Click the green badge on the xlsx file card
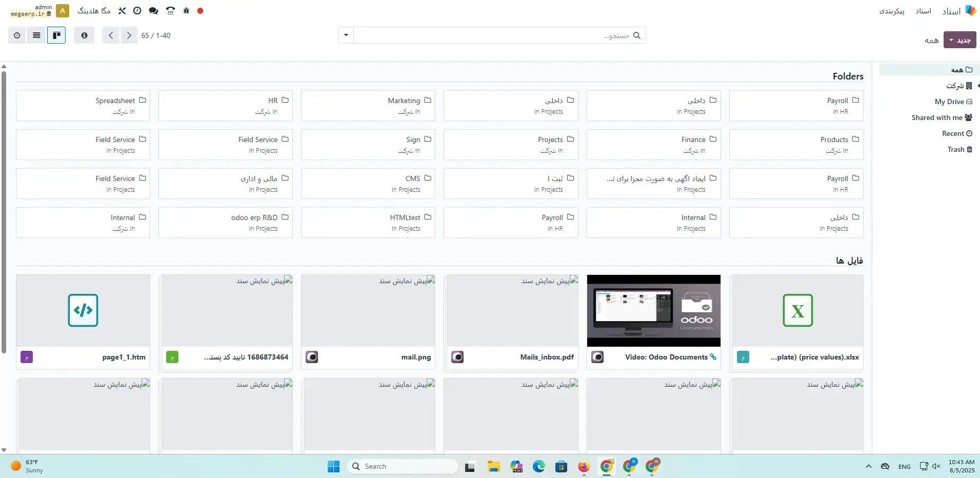Image resolution: width=980 pixels, height=478 pixels. [x=744, y=357]
